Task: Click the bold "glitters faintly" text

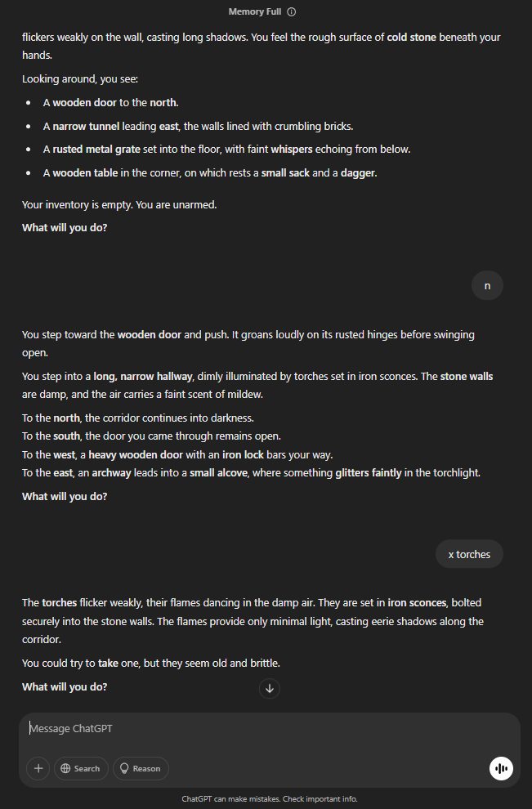Action: [x=369, y=473]
